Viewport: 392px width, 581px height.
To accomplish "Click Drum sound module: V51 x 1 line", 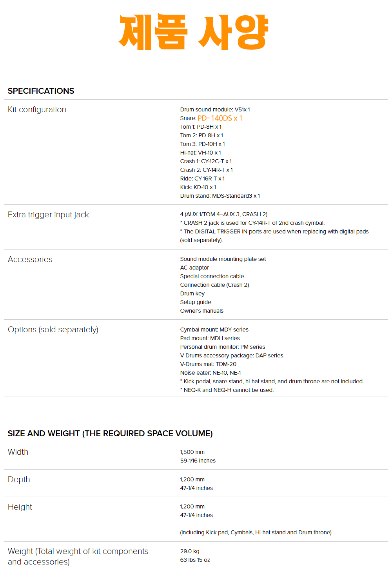I will coord(215,109).
